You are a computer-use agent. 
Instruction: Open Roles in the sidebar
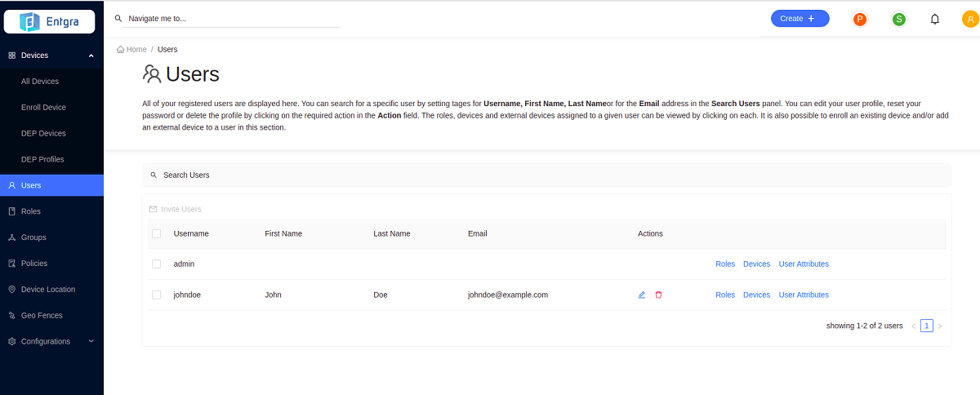31,211
